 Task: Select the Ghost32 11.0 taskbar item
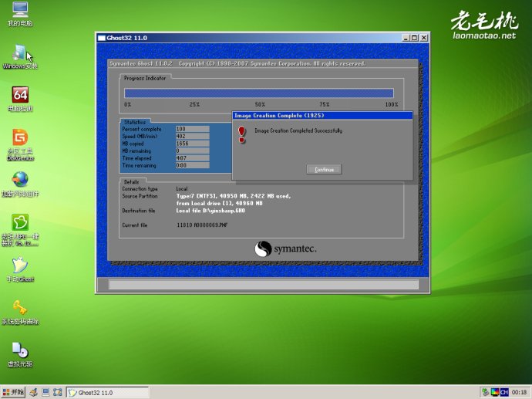coord(104,392)
